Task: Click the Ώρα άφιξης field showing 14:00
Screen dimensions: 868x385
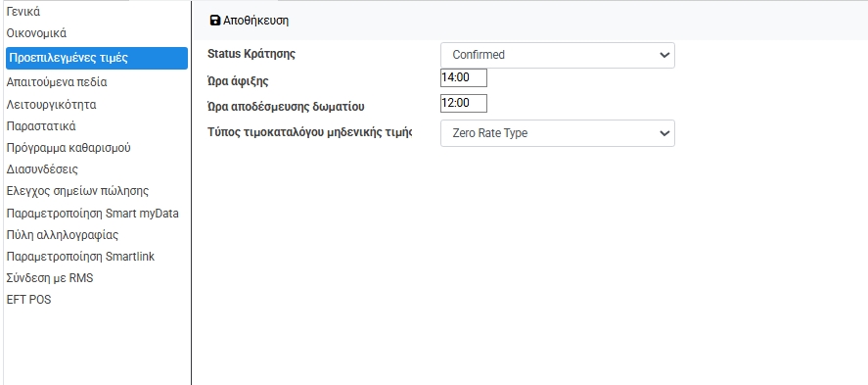Action: [464, 78]
